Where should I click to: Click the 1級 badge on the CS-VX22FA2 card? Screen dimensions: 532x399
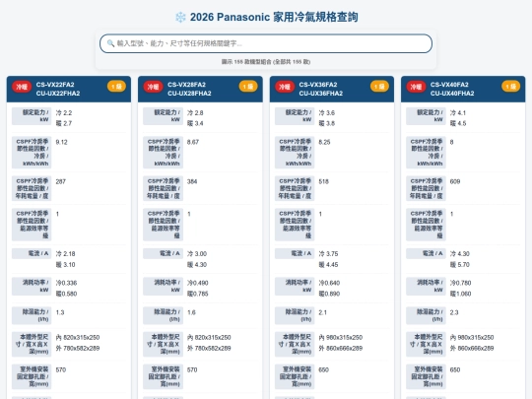116,87
